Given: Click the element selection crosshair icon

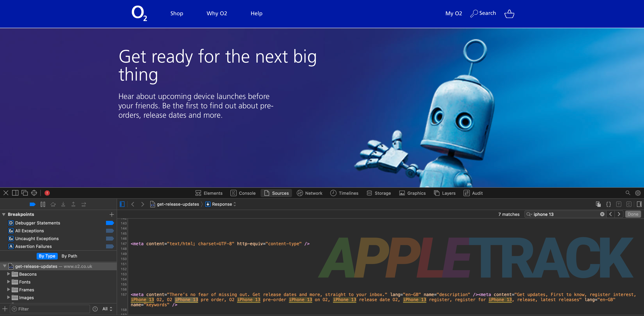Looking at the screenshot, I should click(34, 193).
